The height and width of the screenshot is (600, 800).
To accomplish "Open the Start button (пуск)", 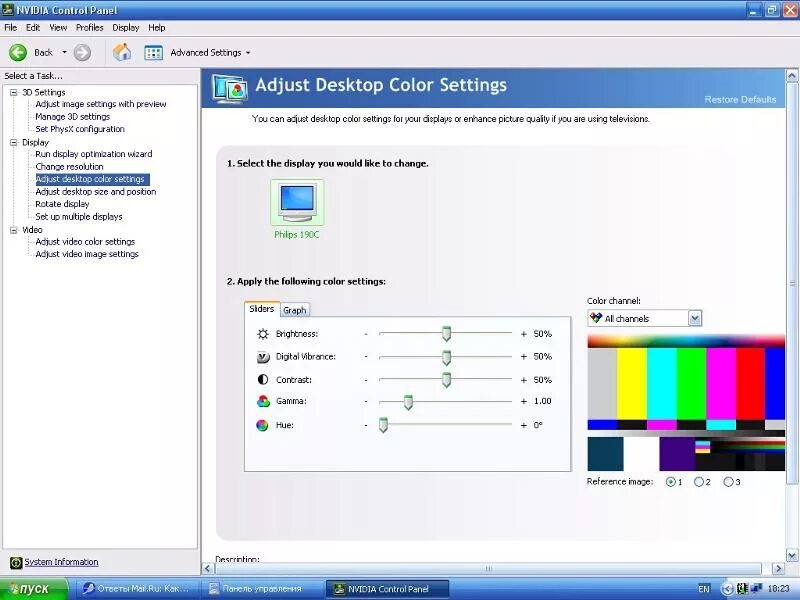I will click(34, 589).
